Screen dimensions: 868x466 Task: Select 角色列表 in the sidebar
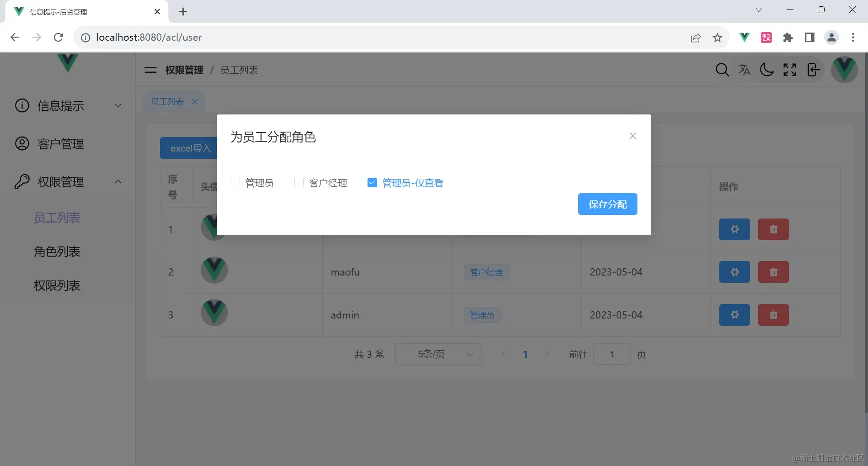pyautogui.click(x=57, y=252)
